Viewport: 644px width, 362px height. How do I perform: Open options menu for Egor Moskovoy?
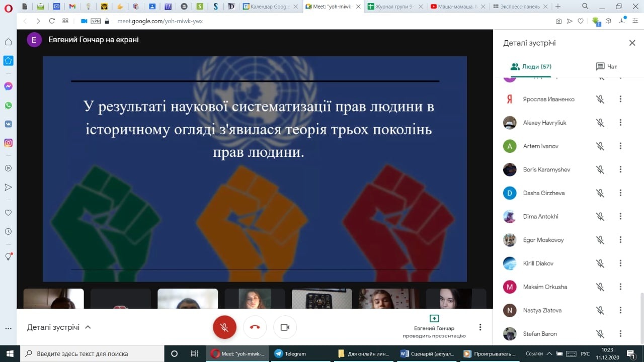click(620, 240)
